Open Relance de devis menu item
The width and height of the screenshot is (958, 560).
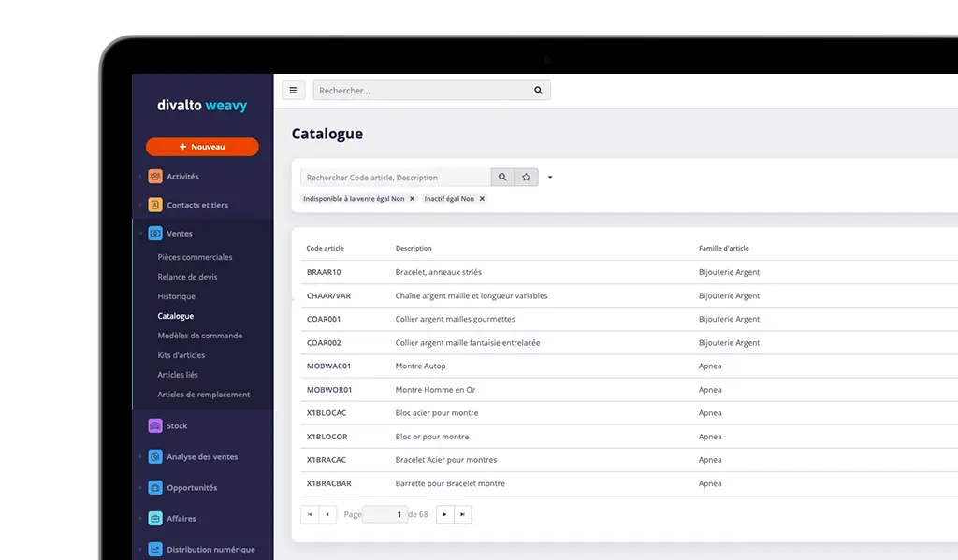[187, 277]
